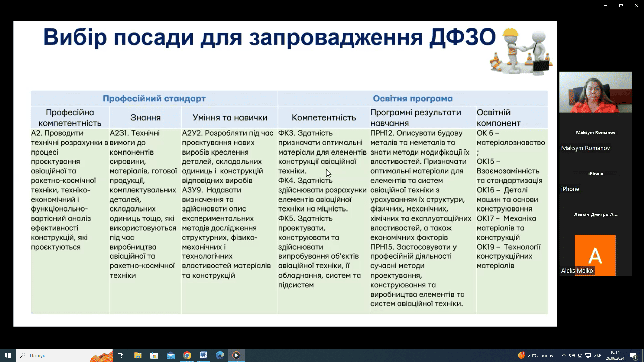Select the woman's webcam video thumbnail
644x362 pixels.
pyautogui.click(x=596, y=92)
